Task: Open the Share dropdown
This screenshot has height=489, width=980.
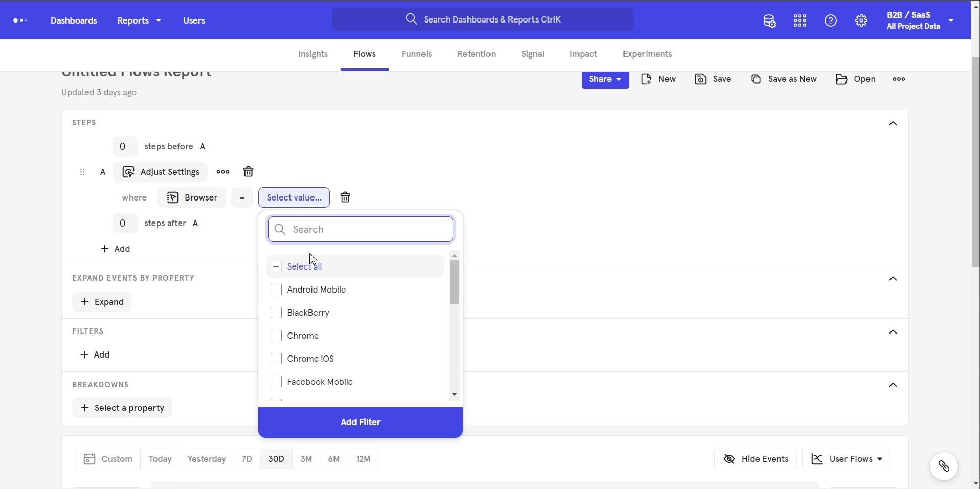Action: tap(605, 79)
